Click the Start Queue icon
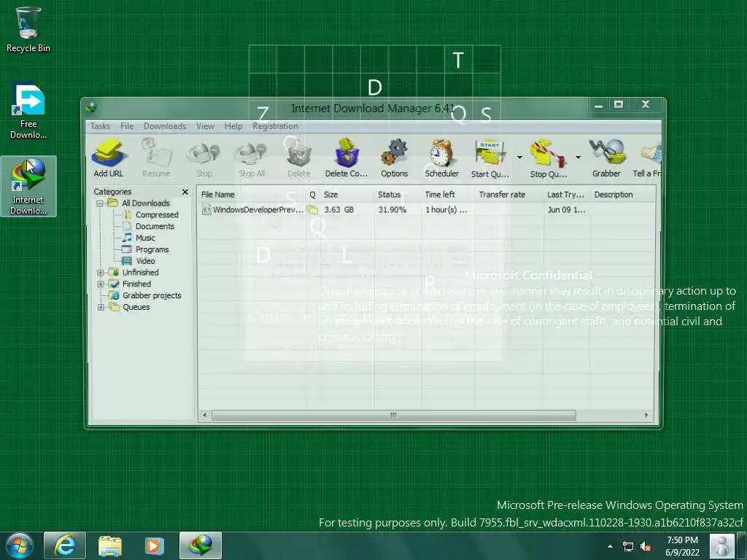Image resolution: width=747 pixels, height=560 pixels. pyautogui.click(x=489, y=158)
